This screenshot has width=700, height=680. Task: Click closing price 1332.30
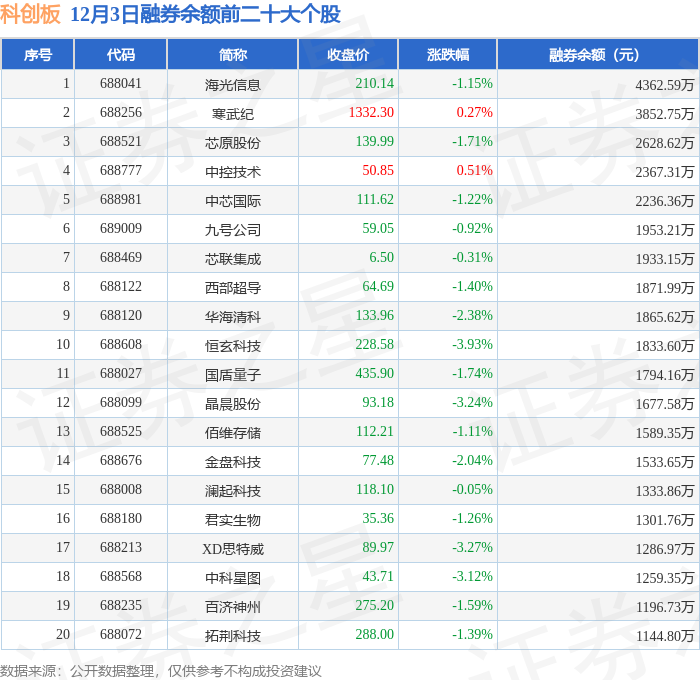click(x=371, y=113)
